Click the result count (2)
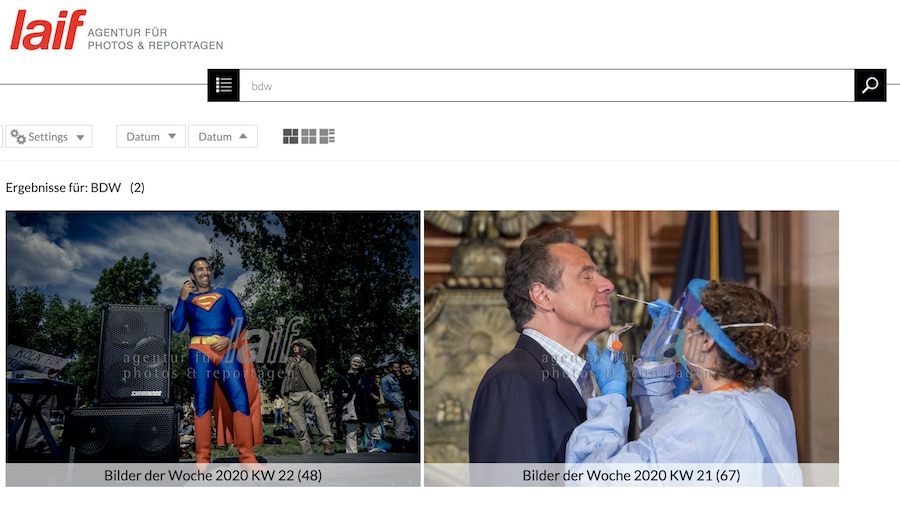This screenshot has width=900, height=528. click(137, 188)
